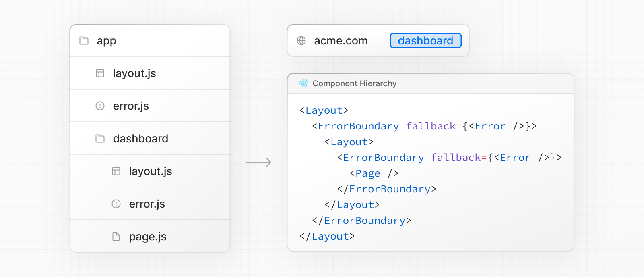Select the app root folder name
Screen dimensions: 644x277
106,41
